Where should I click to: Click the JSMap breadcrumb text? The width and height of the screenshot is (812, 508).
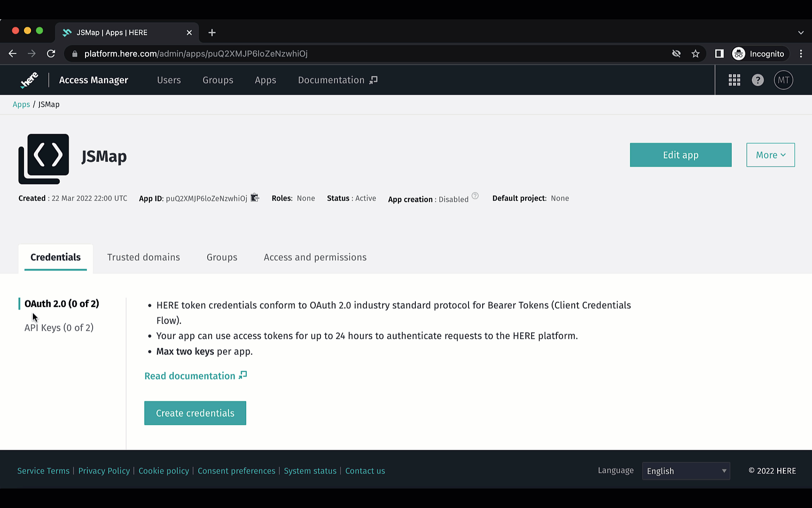49,104
